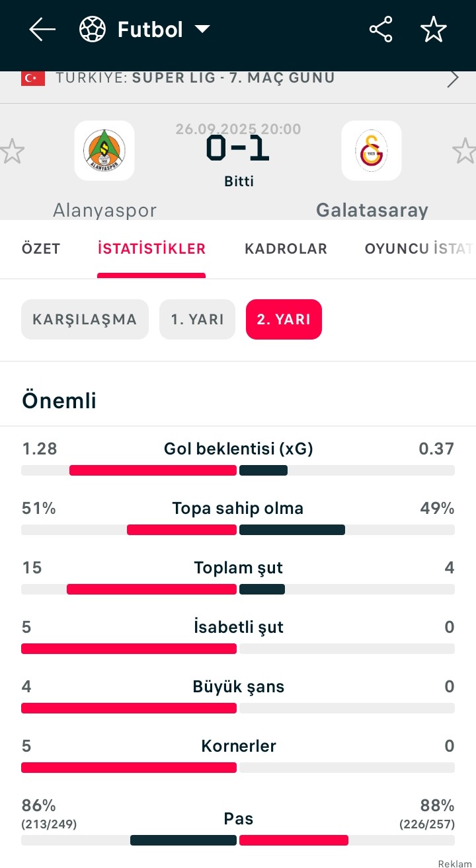Open the OYUNCU İSTATİSTİKLERİ tab
This screenshot has width=476, height=868.
(419, 249)
